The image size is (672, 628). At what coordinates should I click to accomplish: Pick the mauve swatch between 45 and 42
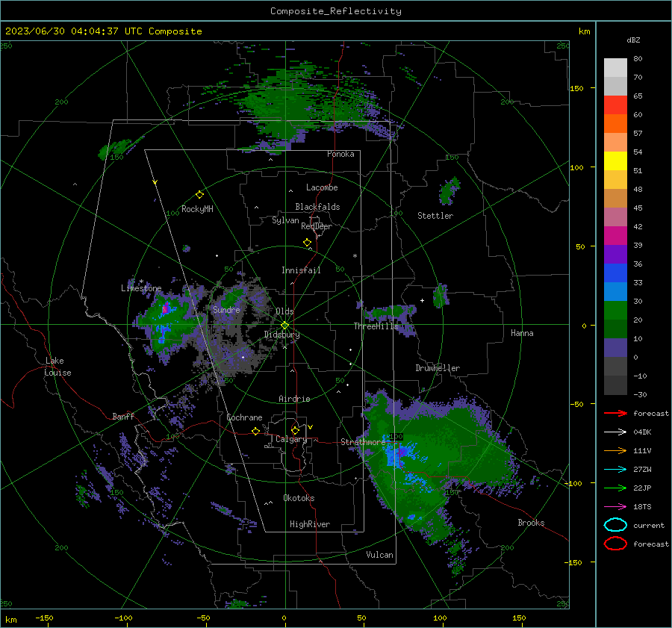click(x=615, y=217)
